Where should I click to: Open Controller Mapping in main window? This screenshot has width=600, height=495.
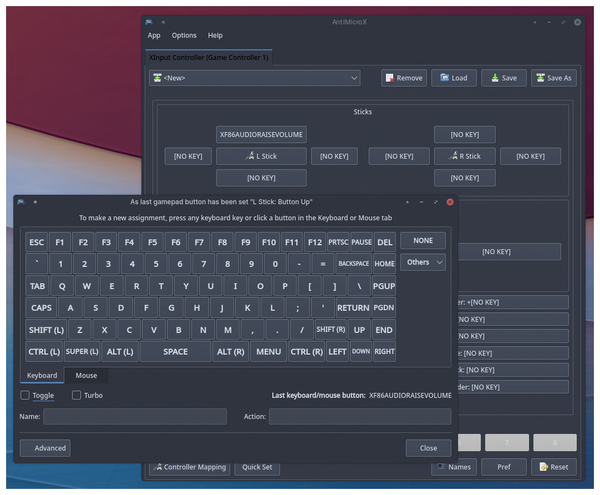point(190,467)
